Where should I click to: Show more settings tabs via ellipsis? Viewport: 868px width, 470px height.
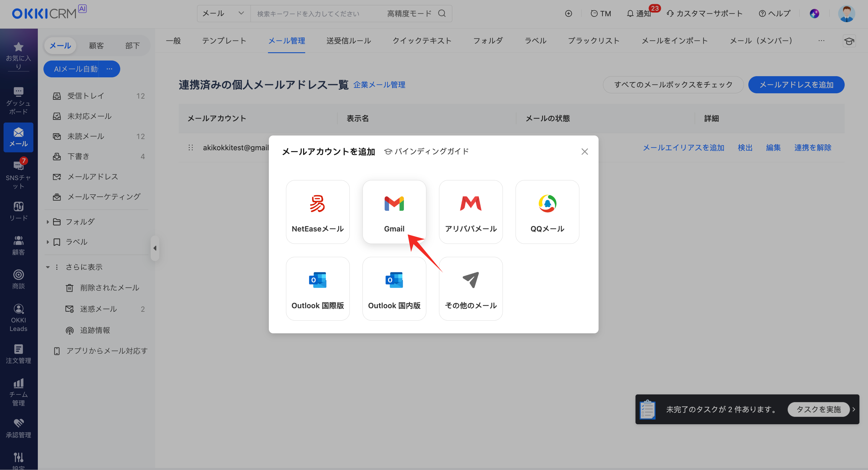821,41
